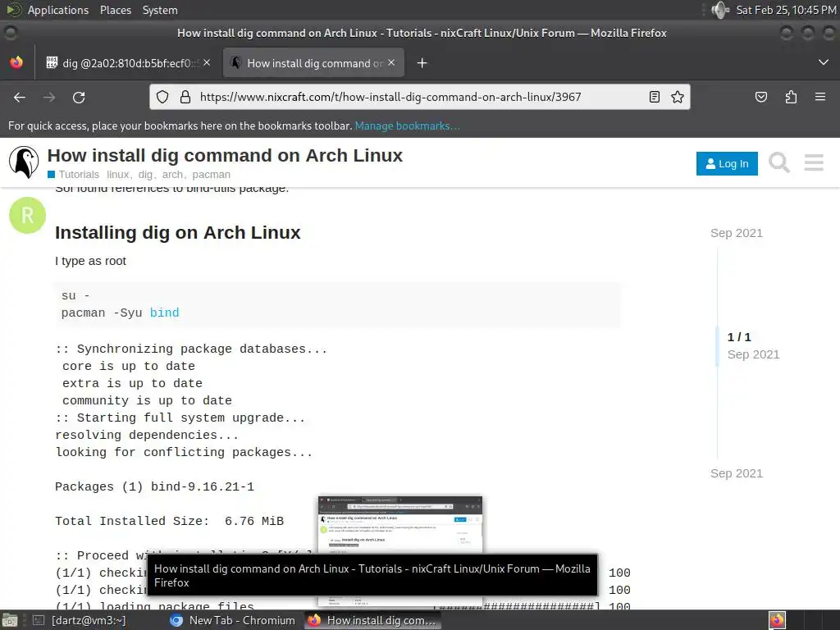The image size is (840, 630).
Task: Open the 'linux' tag link
Action: [117, 175]
